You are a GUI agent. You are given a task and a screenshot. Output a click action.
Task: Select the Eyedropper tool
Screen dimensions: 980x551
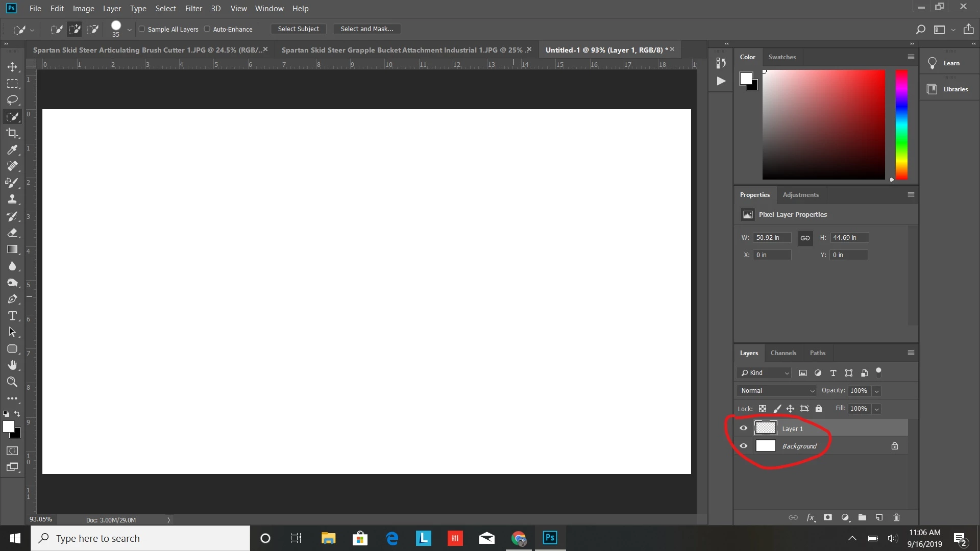[x=12, y=150]
